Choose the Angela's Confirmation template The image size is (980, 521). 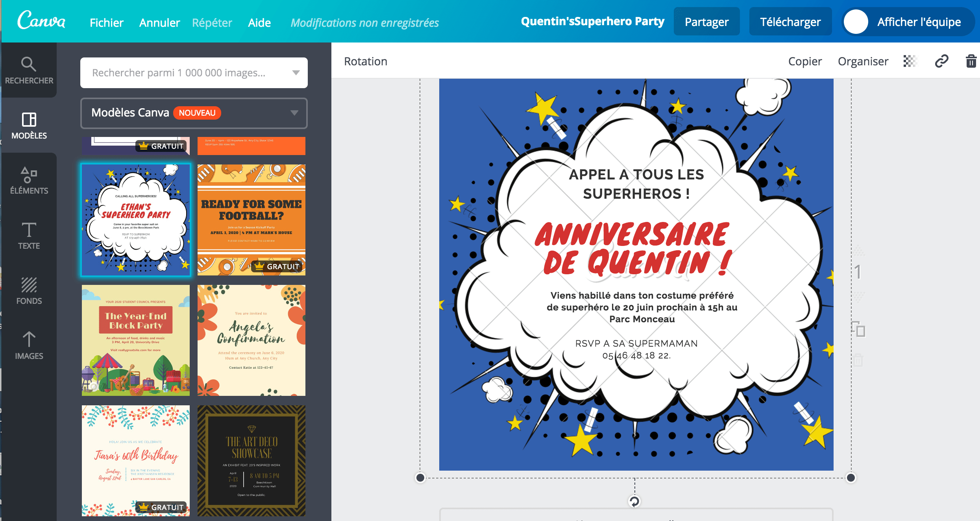coord(251,340)
